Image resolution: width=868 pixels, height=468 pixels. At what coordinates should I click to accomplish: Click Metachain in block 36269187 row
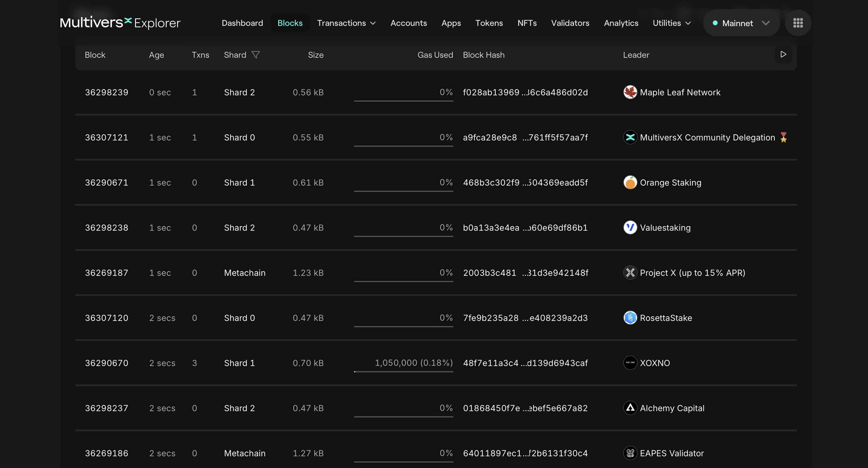[x=245, y=273]
